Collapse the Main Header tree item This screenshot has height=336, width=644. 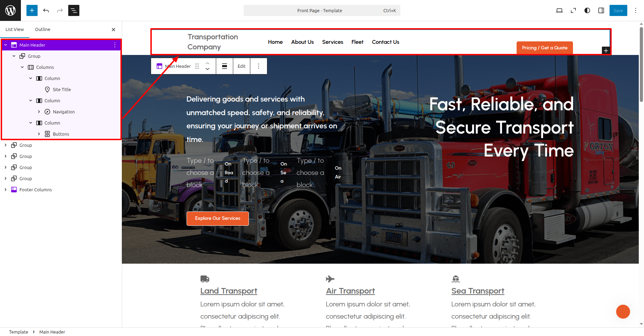(6, 45)
